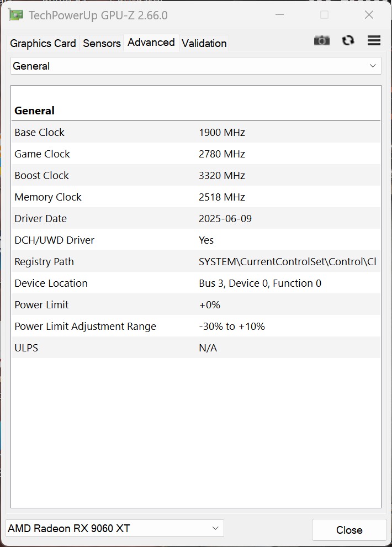Click the refresh arrows icon

(348, 40)
